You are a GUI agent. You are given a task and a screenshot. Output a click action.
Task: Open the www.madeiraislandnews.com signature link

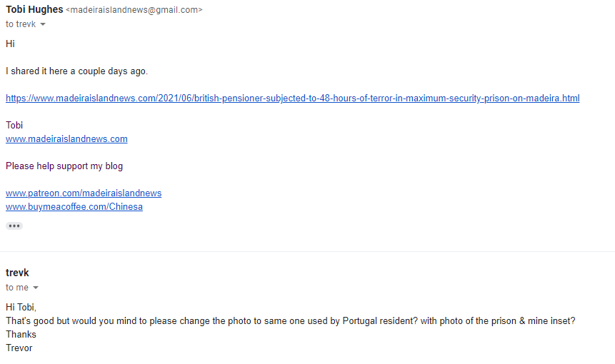point(66,138)
